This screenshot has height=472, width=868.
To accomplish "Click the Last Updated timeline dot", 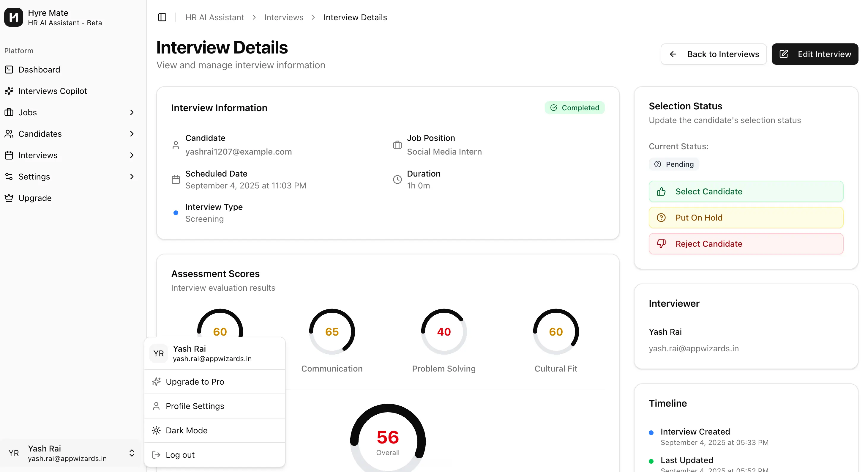I will pyautogui.click(x=651, y=461).
